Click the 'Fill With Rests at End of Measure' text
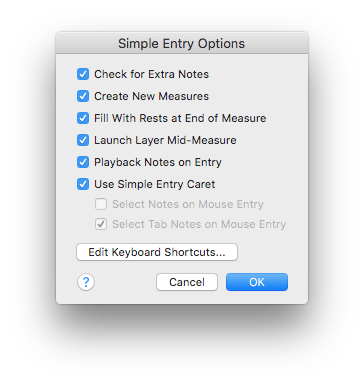This screenshot has height=384, width=364. pos(180,118)
